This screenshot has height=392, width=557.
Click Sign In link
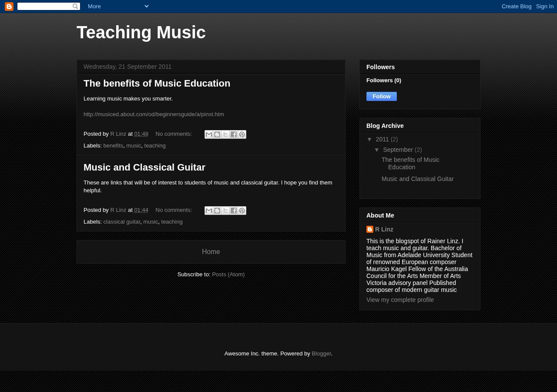pos(545,6)
